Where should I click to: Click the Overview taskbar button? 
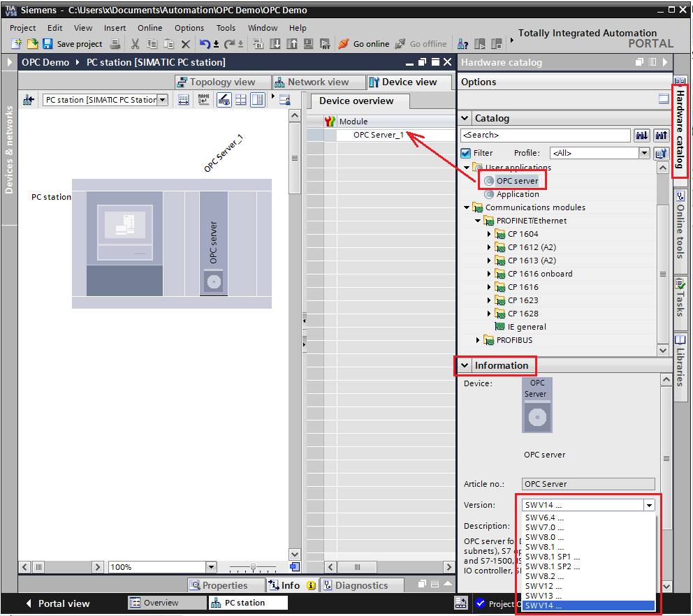167,603
